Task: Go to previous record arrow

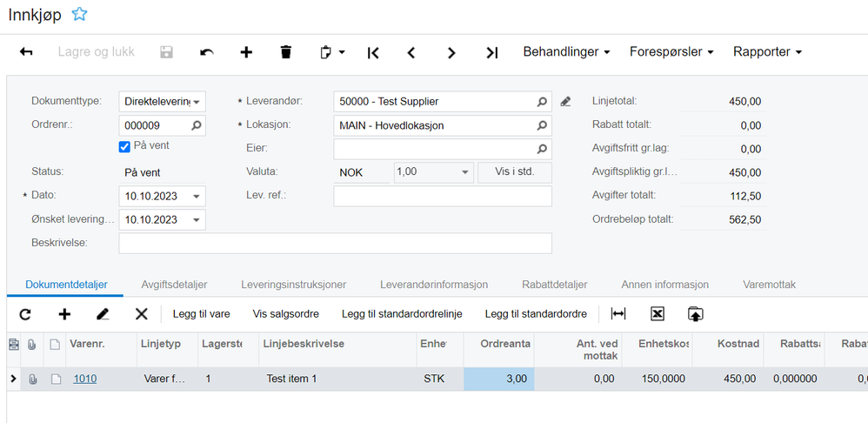Action: 411,52
